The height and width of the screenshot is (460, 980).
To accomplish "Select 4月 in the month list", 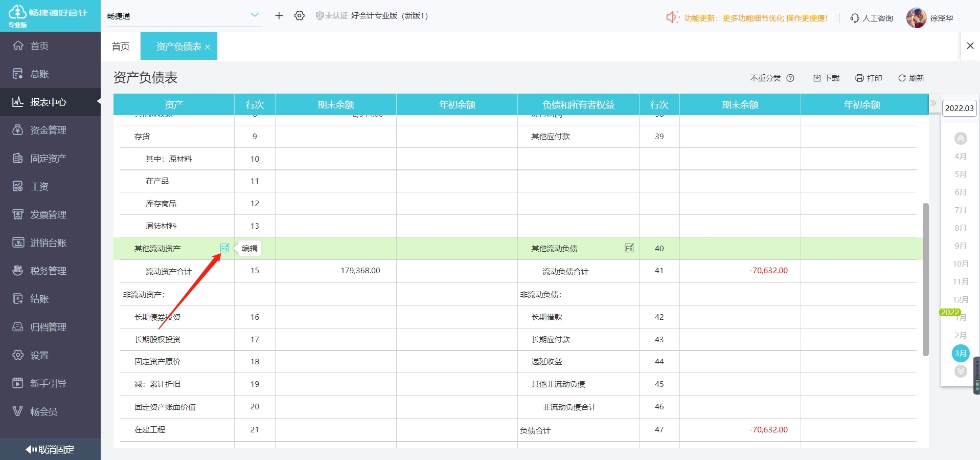I will tap(961, 156).
